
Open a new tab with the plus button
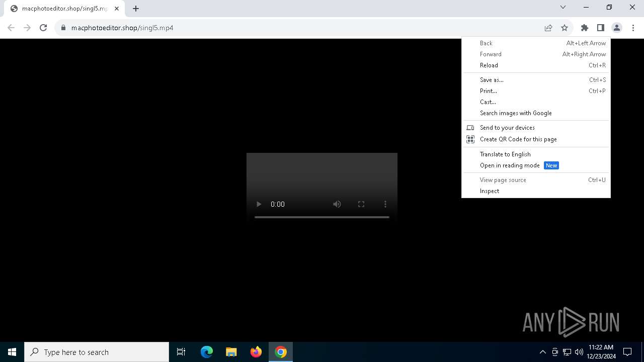pos(136,9)
